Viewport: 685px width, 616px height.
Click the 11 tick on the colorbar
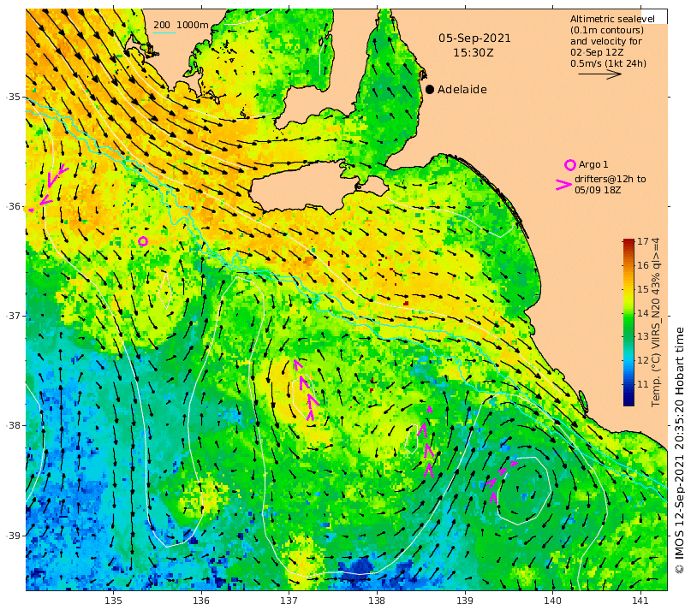click(x=643, y=385)
